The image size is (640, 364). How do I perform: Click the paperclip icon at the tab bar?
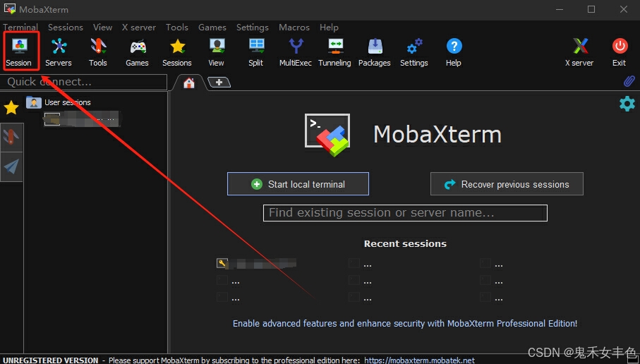click(x=629, y=81)
